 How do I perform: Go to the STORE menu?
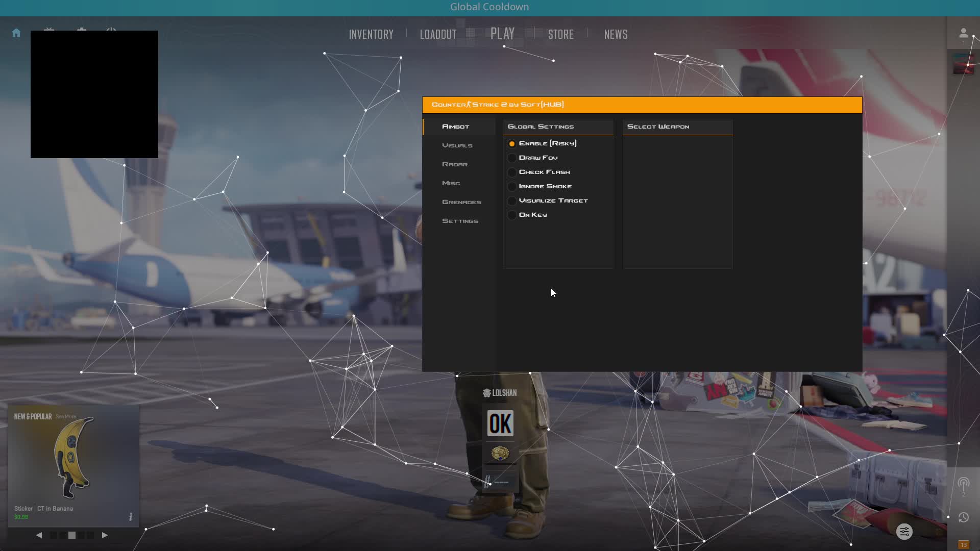(x=560, y=34)
